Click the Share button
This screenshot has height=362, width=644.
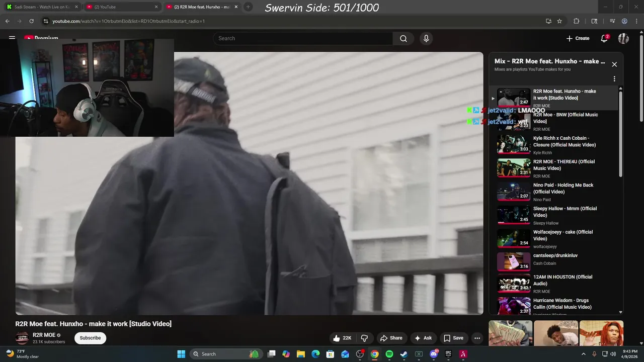click(391, 338)
